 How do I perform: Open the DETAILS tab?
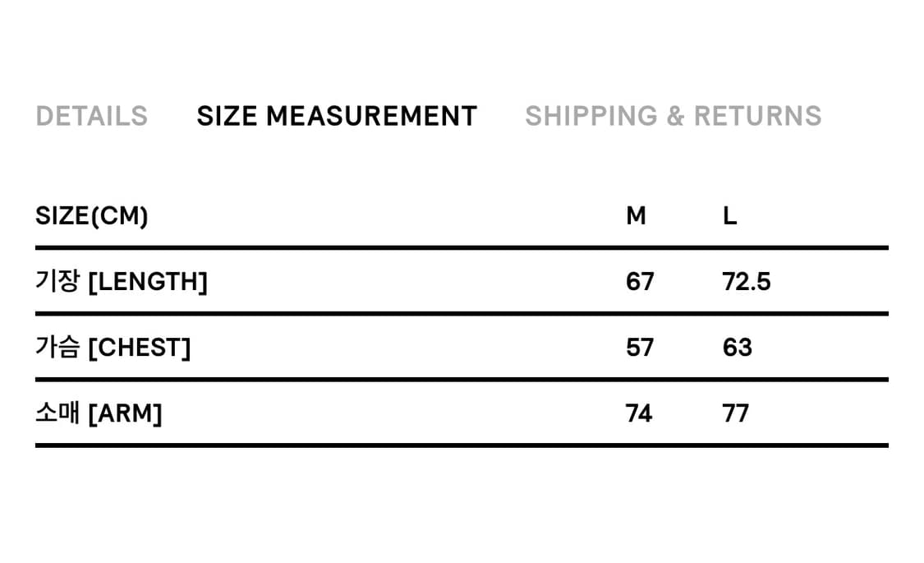(x=91, y=116)
